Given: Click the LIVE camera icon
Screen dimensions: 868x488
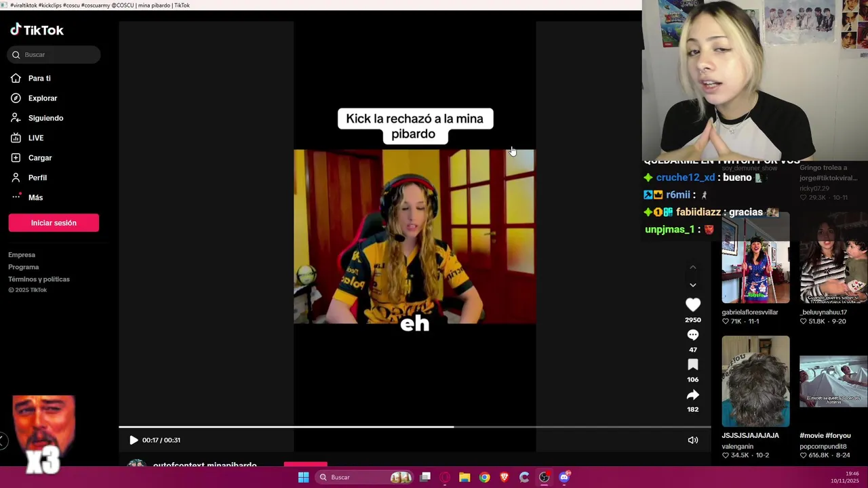Looking at the screenshot, I should [16, 138].
